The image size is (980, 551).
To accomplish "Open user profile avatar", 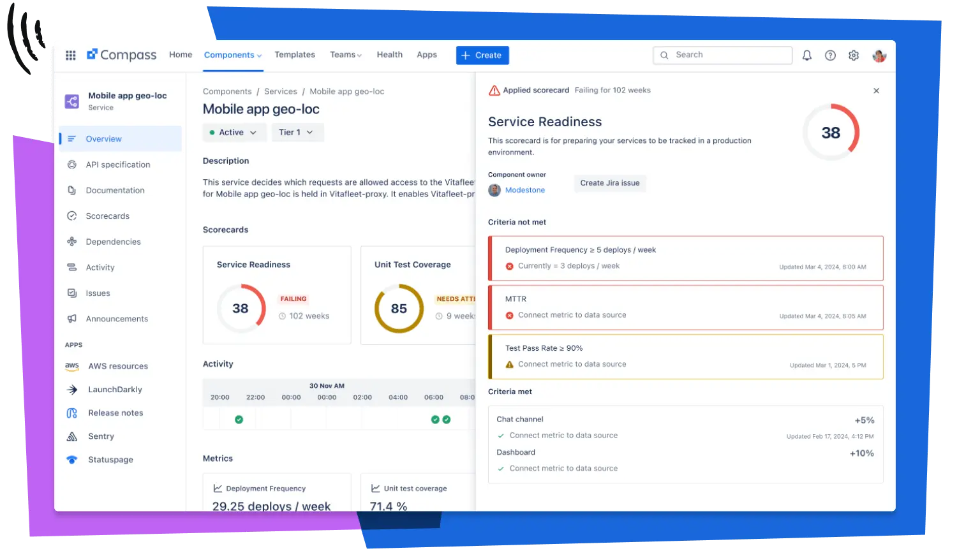I will [x=879, y=55].
